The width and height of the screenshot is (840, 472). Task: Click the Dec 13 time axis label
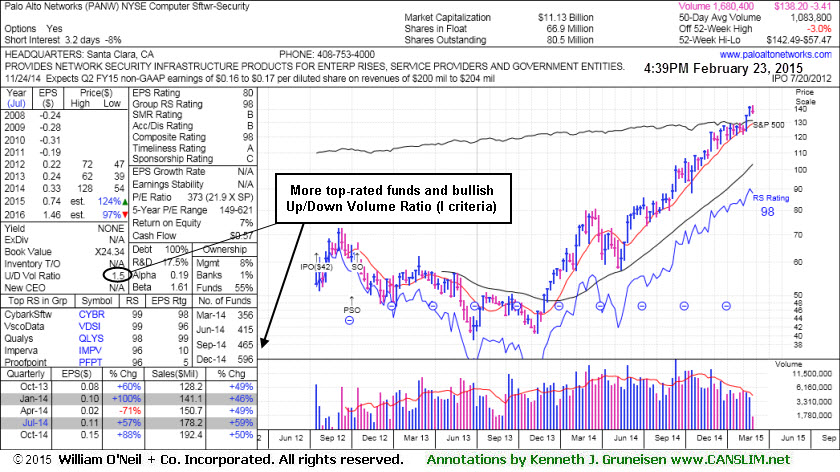[x=542, y=438]
